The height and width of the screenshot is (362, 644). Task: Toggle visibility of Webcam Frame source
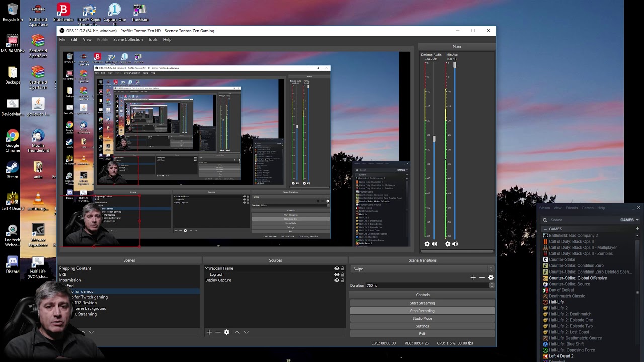point(337,268)
